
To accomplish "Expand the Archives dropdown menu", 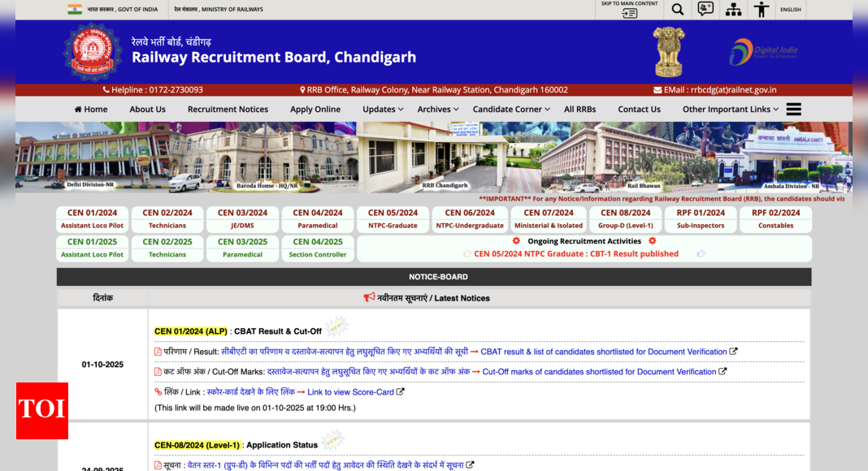I will click(438, 110).
